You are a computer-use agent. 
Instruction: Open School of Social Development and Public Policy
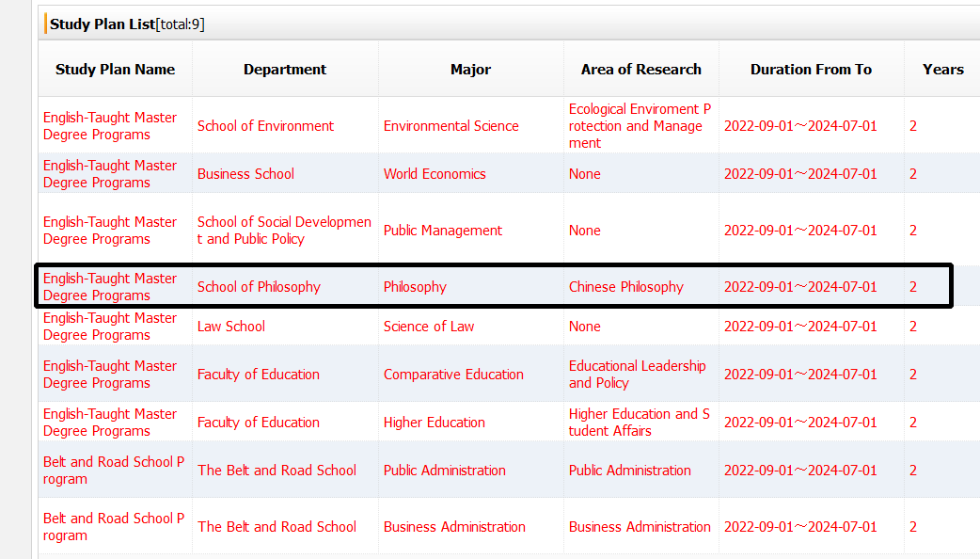[x=284, y=231]
